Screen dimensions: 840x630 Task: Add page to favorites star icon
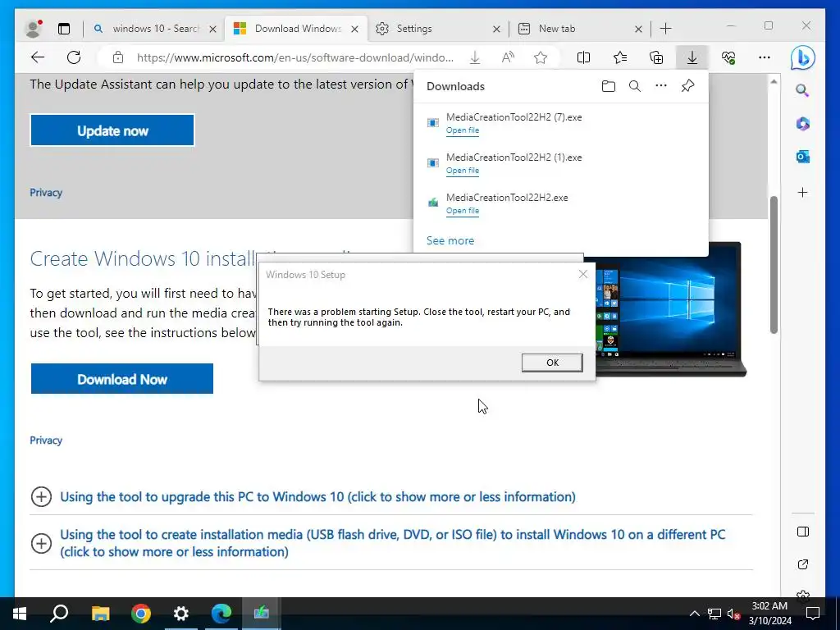(x=541, y=57)
